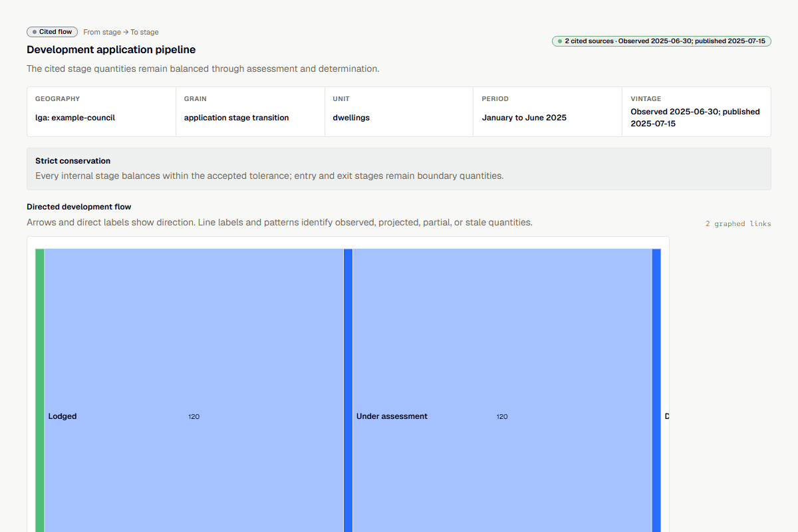This screenshot has width=798, height=532.
Task: Select the Under assessment stage label
Action: [x=392, y=416]
